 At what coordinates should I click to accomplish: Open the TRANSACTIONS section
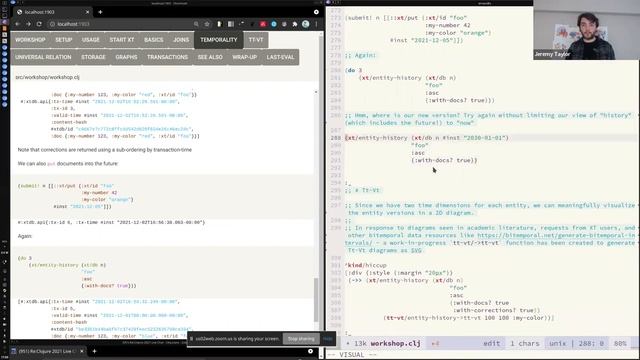(167, 57)
